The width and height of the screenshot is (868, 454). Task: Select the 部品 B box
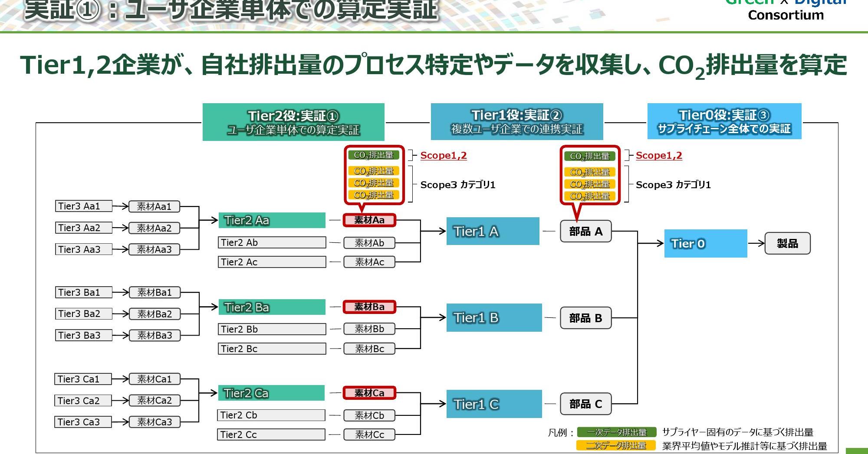[585, 318]
